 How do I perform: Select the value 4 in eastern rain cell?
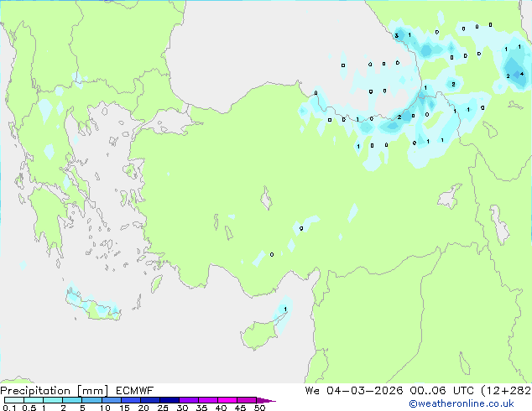pos(521,74)
